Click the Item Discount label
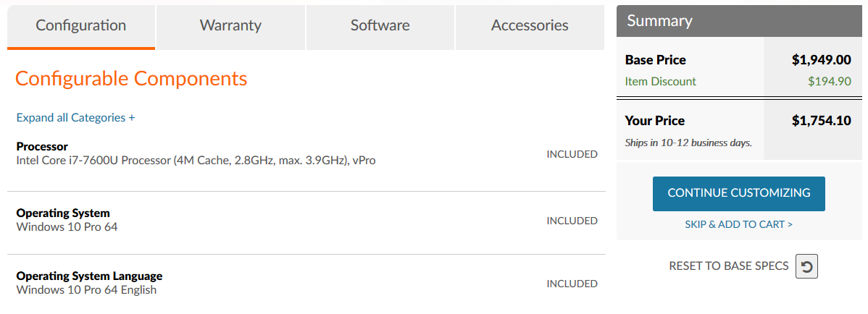 coord(660,82)
